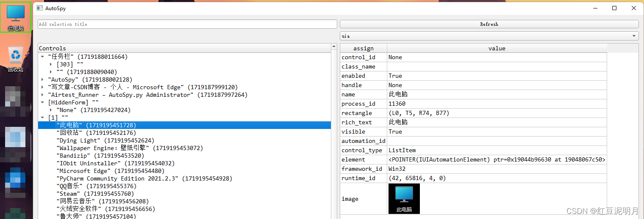This screenshot has width=644, height=219.
Task: Open the uia backend dropdown
Action: click(x=489, y=36)
